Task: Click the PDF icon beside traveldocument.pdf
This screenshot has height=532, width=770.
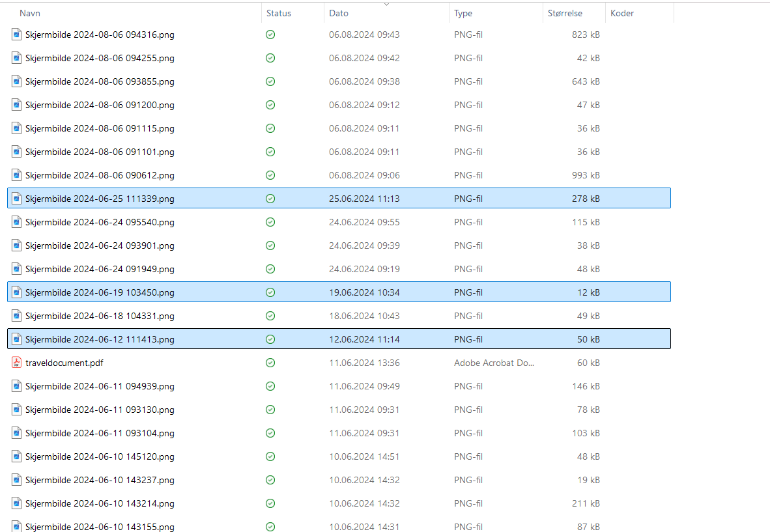Action: click(x=17, y=363)
